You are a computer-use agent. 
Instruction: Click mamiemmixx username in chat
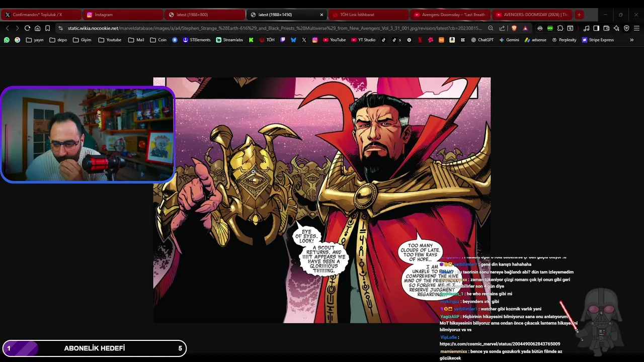click(454, 351)
